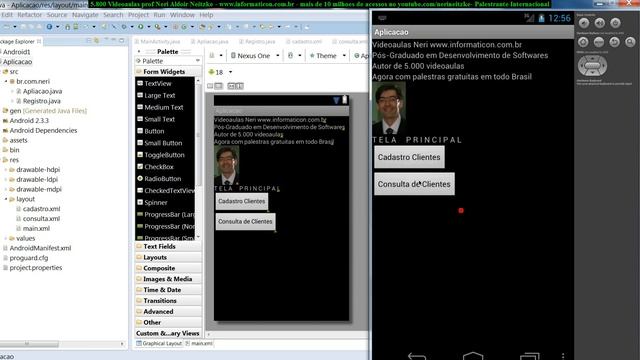Tap the Android overflow menu dots

tap(563, 356)
